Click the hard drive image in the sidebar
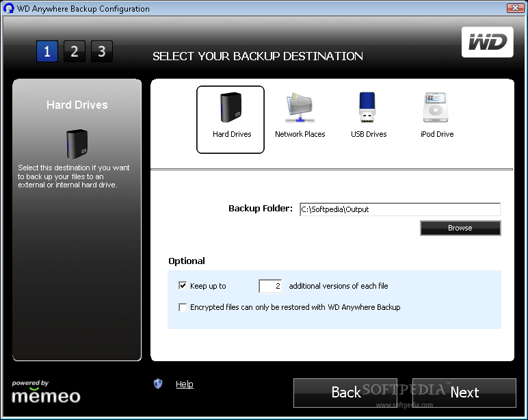 point(77,144)
